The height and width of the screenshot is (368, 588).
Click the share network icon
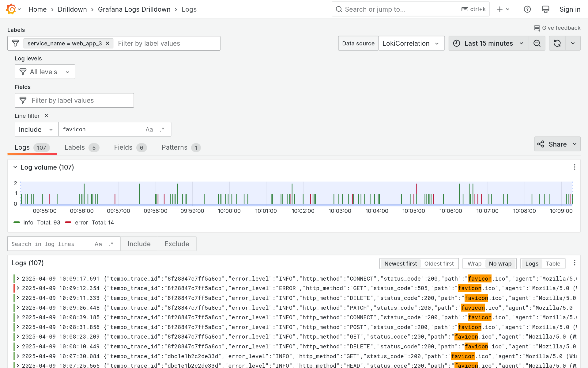click(541, 144)
